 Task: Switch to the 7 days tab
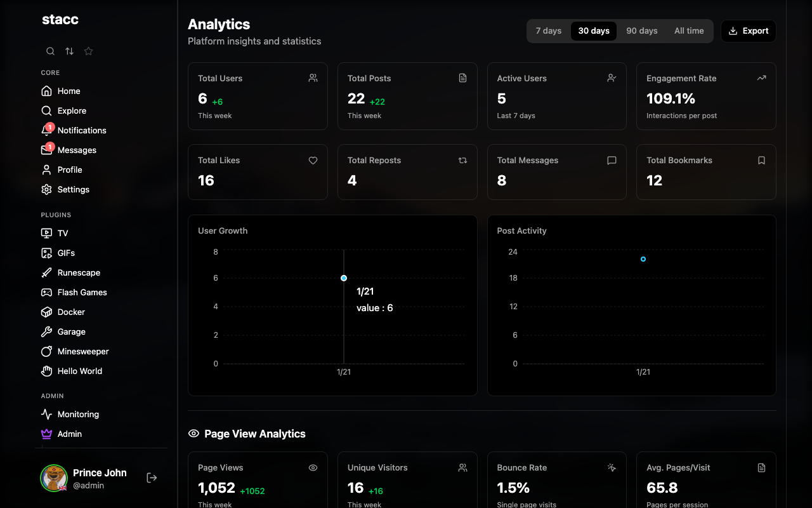coord(548,30)
